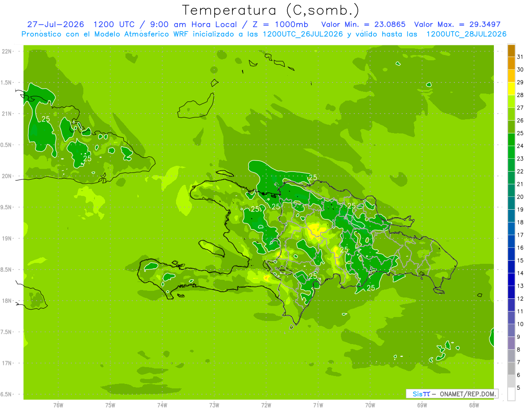Click the color scale label "29"
Image resolution: width=532 pixels, height=411 pixels.
[x=520, y=82]
